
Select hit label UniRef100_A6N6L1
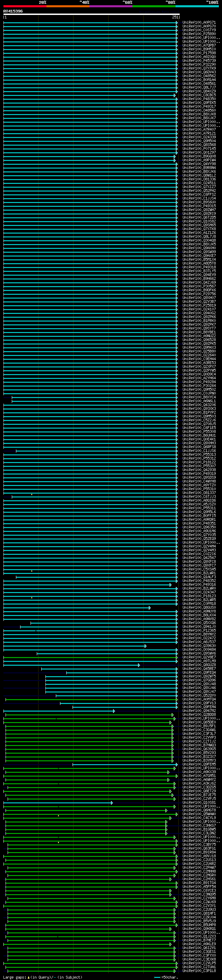pyautogui.click(x=199, y=401)
